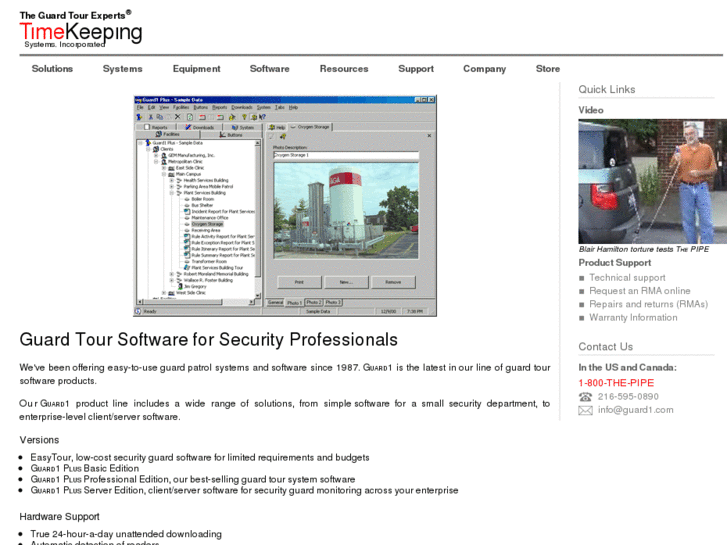Screen dimensions: 727x545
Task: Click the TimeKeeping Systems logo
Action: [x=81, y=29]
